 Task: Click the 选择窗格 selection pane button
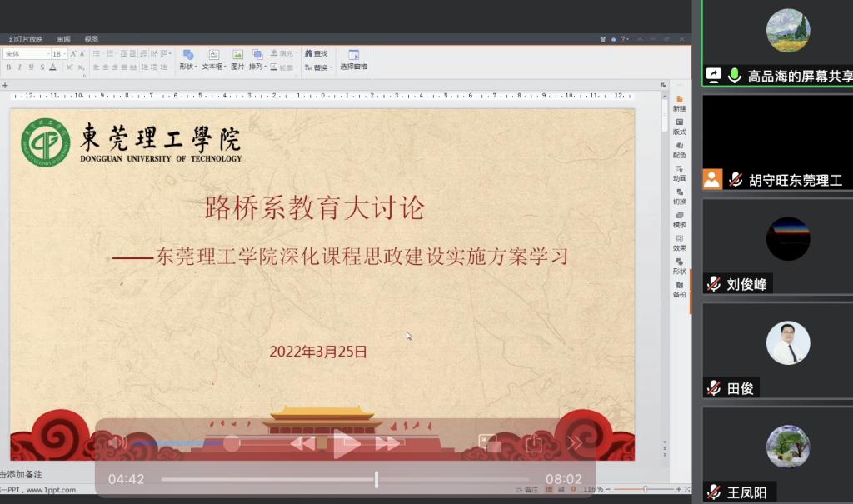[353, 60]
